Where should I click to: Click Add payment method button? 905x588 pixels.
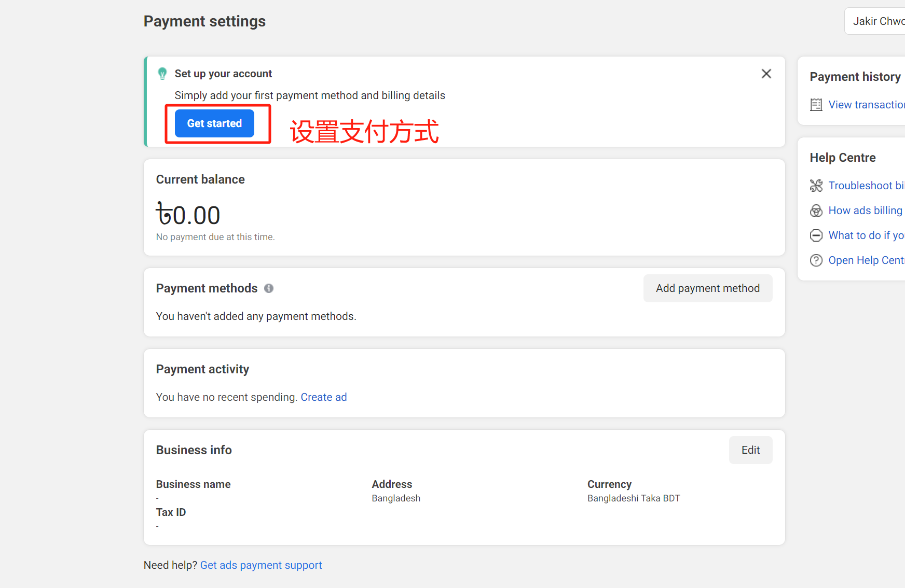707,288
